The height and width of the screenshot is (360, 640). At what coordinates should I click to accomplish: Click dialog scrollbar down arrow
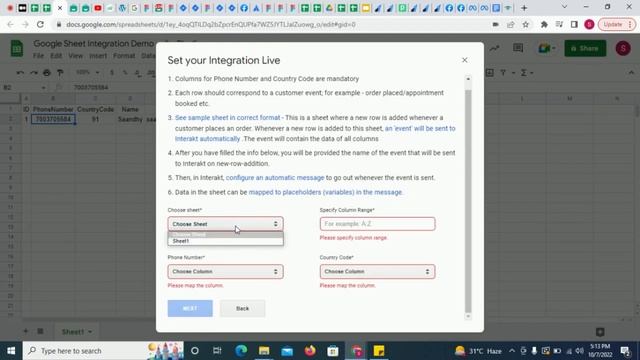coord(468,316)
